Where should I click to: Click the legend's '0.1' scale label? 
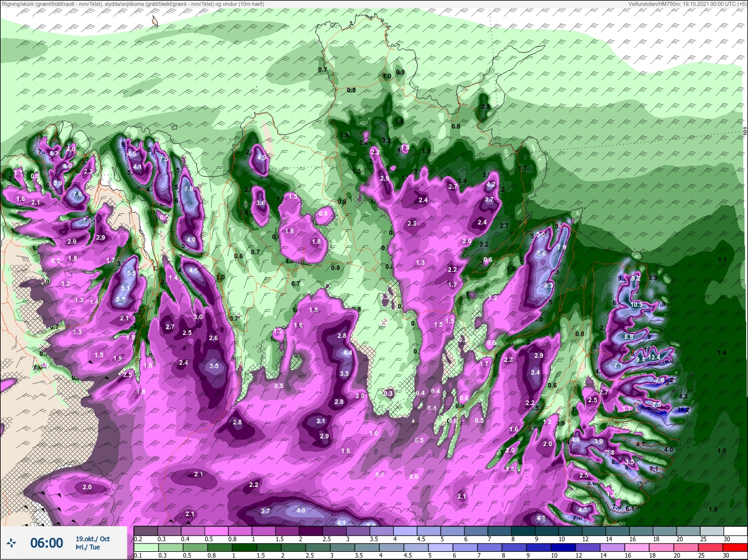pos(138,555)
